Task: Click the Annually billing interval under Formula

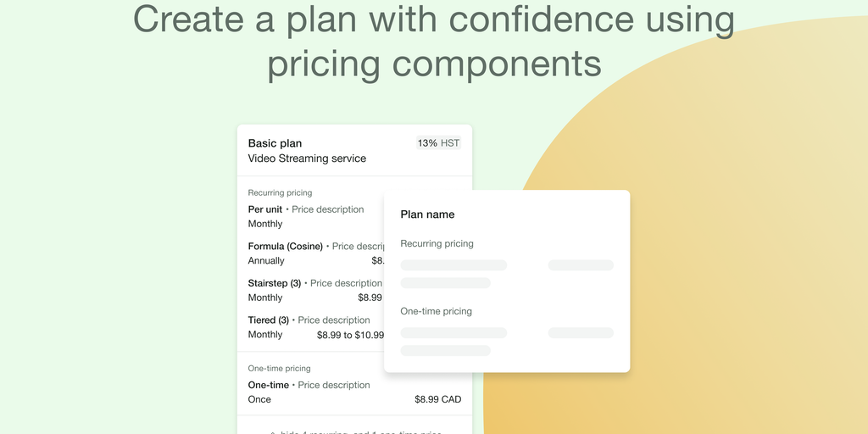Action: coord(266,261)
